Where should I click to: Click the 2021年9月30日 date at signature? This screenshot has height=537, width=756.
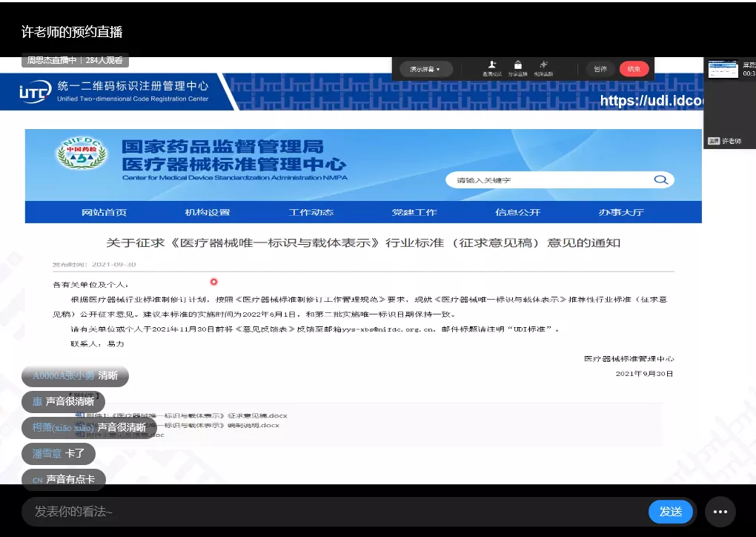click(644, 373)
